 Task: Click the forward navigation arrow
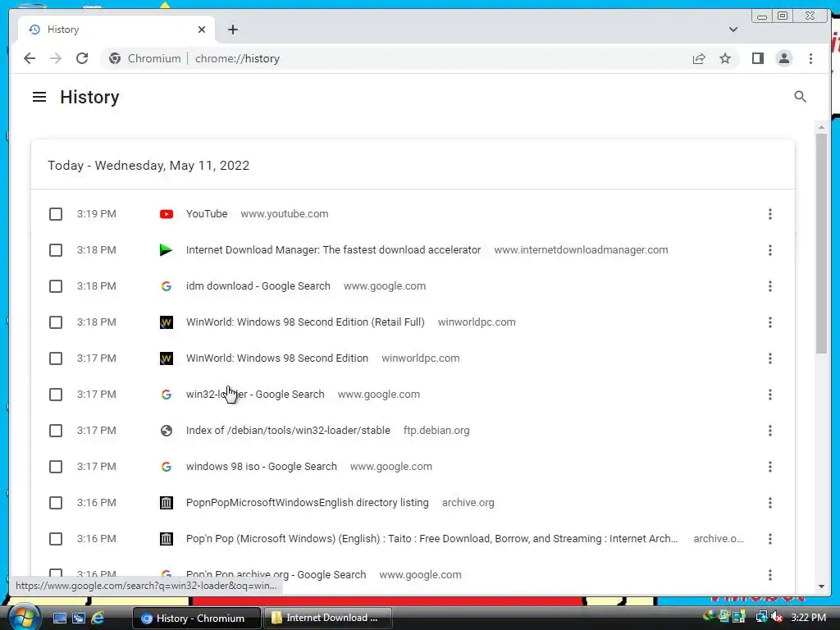(x=56, y=58)
